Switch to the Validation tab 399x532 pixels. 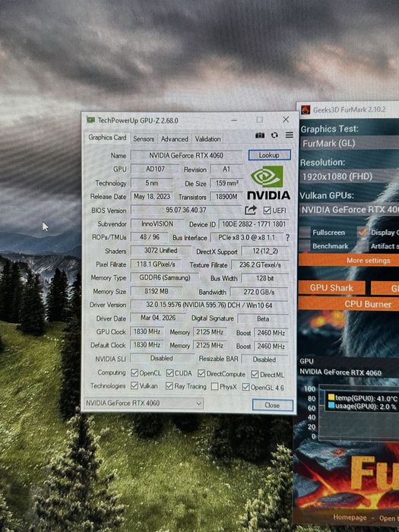[x=207, y=139]
